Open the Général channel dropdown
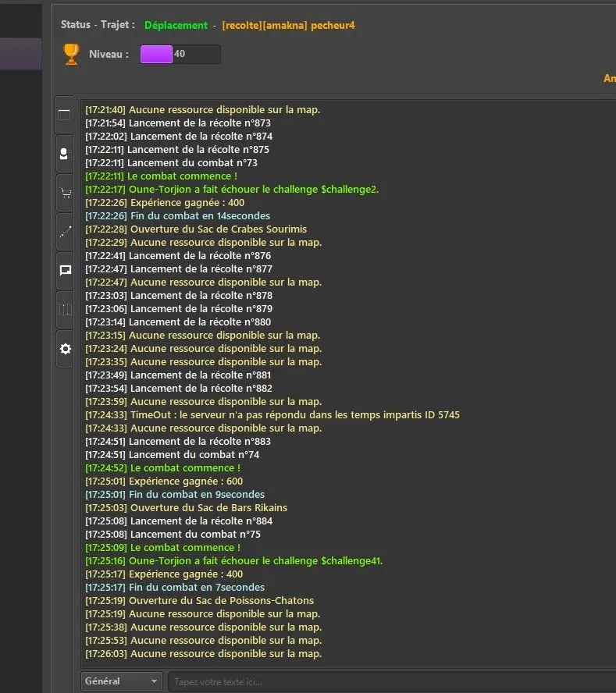 (122, 681)
